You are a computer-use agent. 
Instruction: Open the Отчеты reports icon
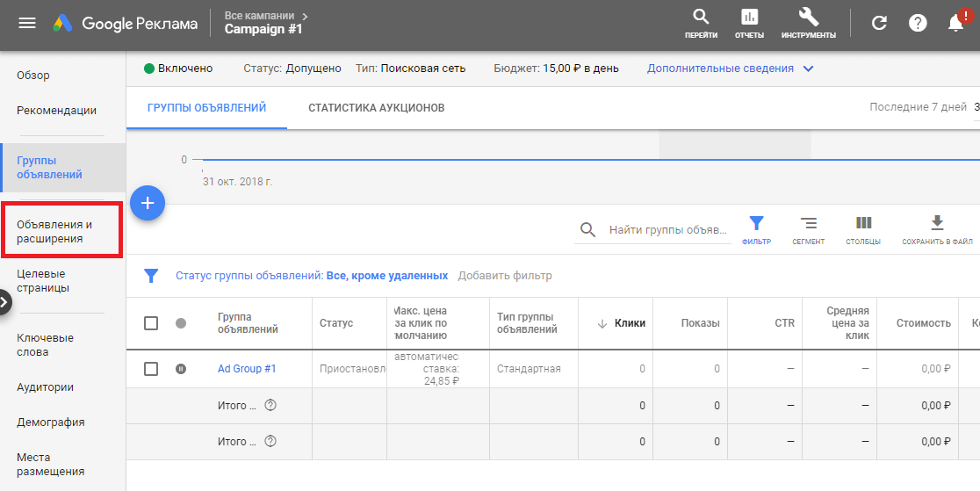pyautogui.click(x=749, y=18)
